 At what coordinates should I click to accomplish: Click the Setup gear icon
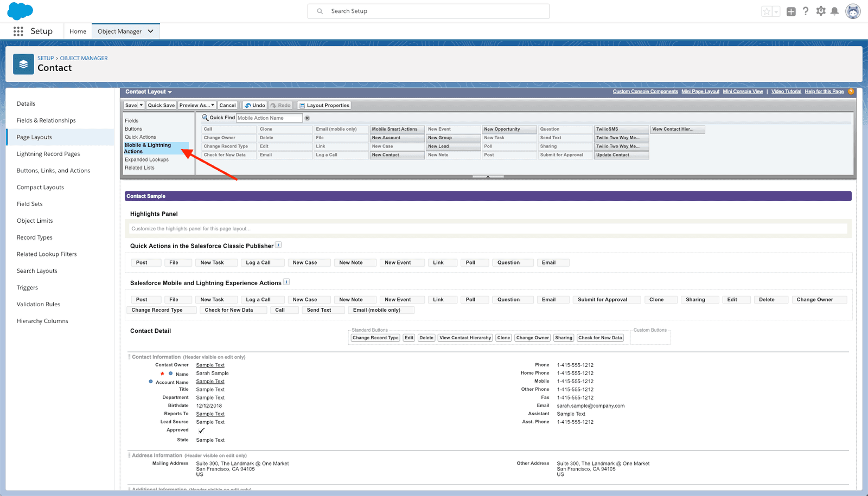[821, 11]
